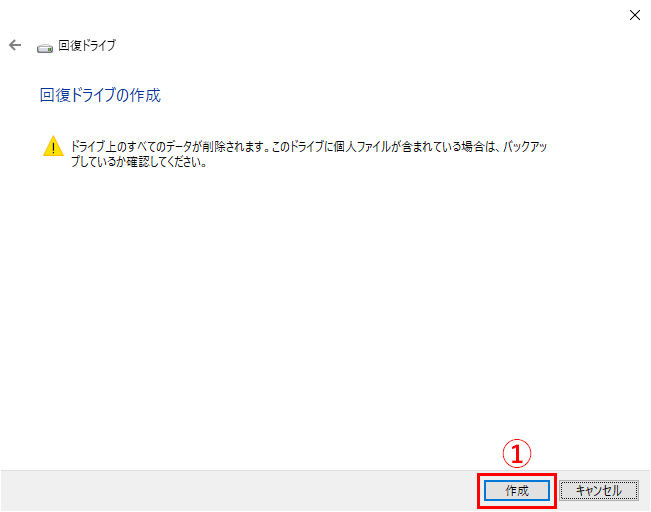Click the yellow warning triangle icon
Viewport: 651px width, 512px height.
(x=53, y=146)
